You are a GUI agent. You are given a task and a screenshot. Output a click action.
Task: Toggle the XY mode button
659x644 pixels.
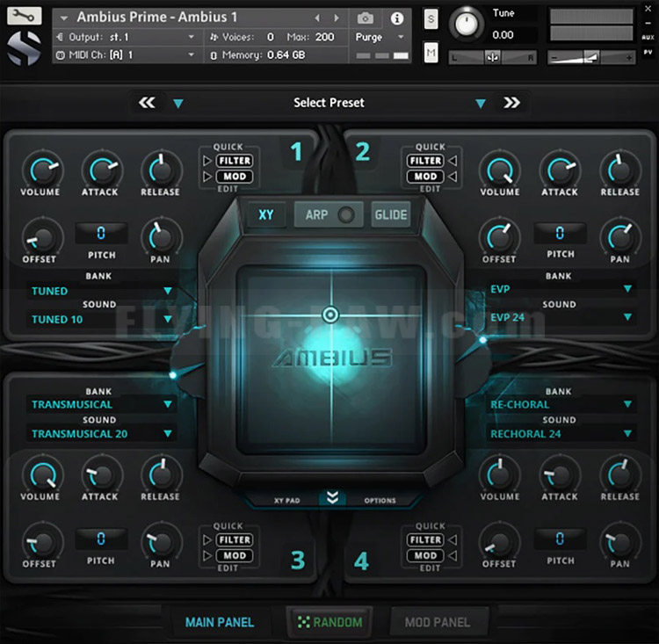coord(266,214)
